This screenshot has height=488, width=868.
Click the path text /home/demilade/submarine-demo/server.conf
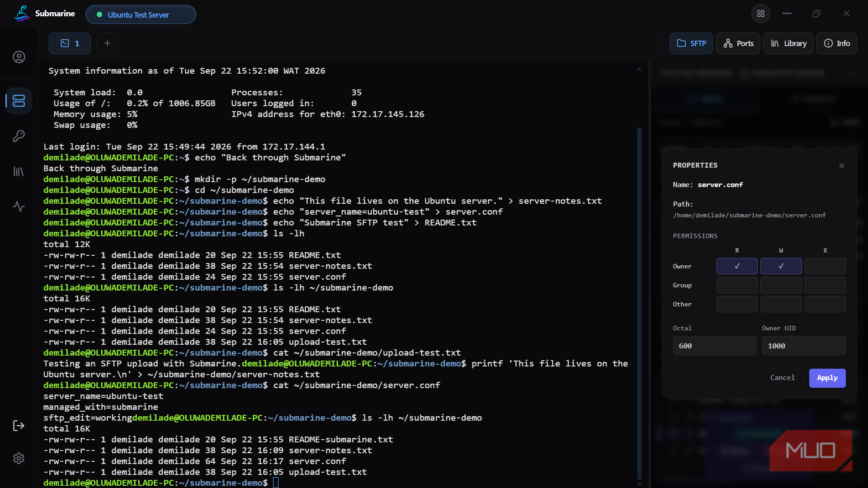pyautogui.click(x=749, y=215)
